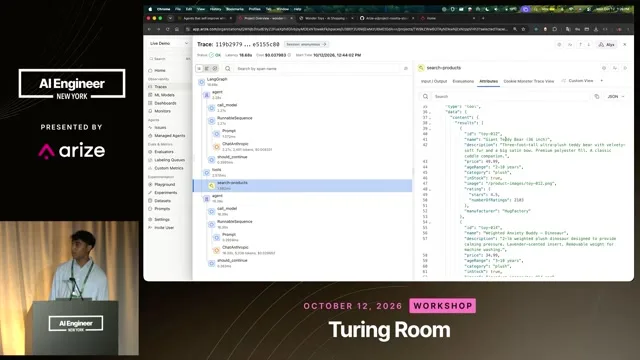Open Experiments in the sidebar

165,193
